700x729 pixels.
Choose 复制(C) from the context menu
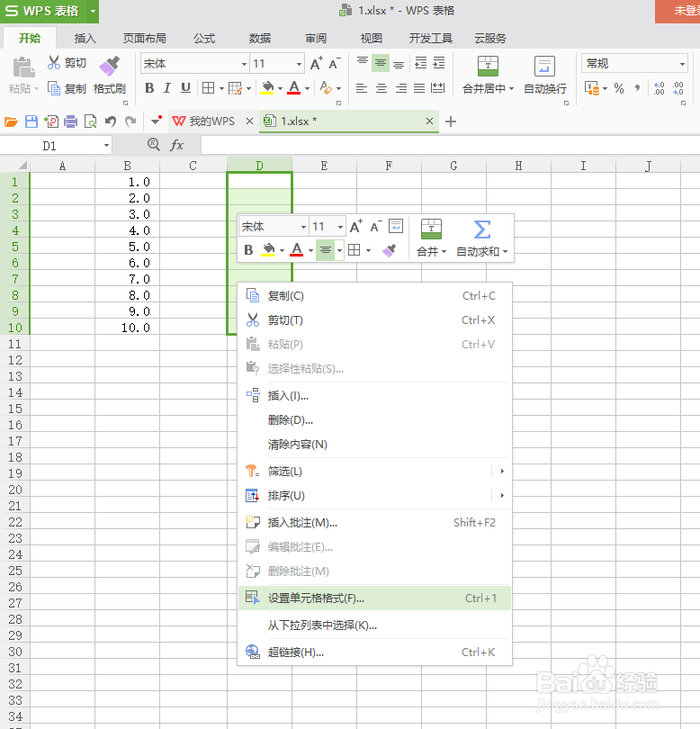click(374, 296)
